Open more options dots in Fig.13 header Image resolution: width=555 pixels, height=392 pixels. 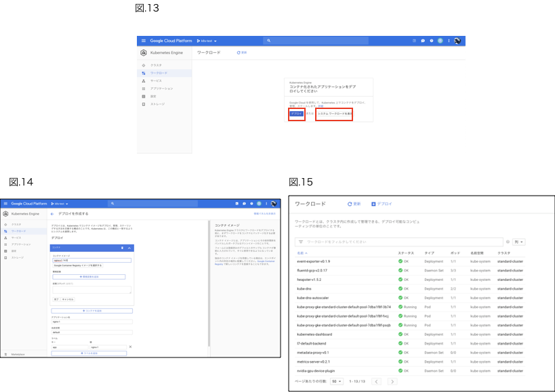pos(449,41)
